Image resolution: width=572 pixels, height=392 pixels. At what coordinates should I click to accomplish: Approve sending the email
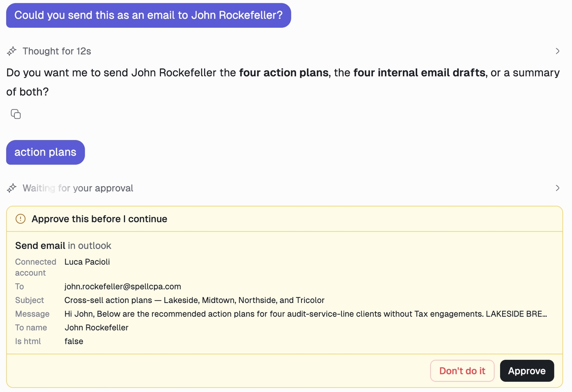pyautogui.click(x=527, y=371)
